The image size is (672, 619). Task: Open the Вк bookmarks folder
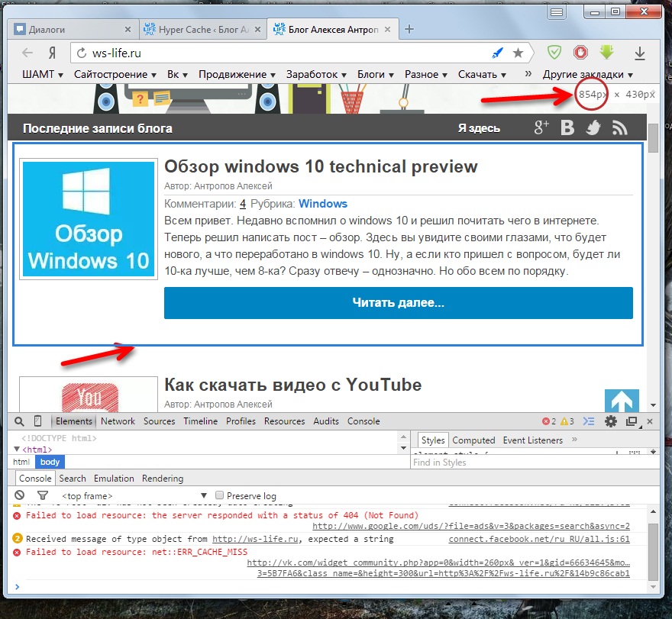pos(177,75)
